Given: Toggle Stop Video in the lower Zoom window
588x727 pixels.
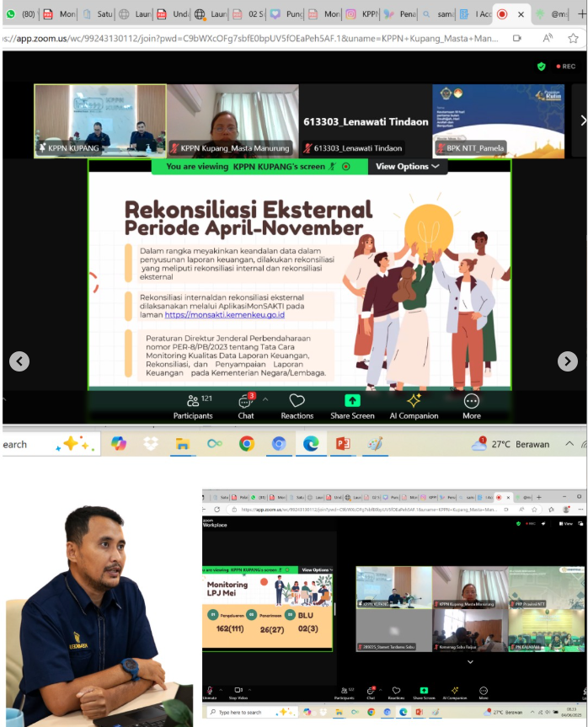Looking at the screenshot, I should (238, 692).
